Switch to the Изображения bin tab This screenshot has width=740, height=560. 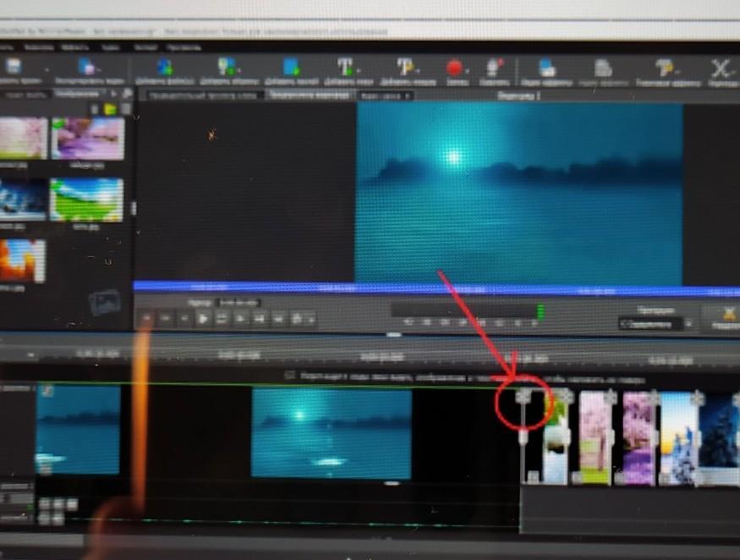pyautogui.click(x=79, y=94)
